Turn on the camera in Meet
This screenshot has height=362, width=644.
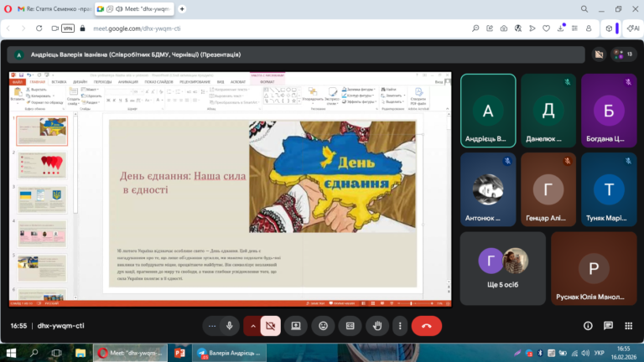point(271,325)
